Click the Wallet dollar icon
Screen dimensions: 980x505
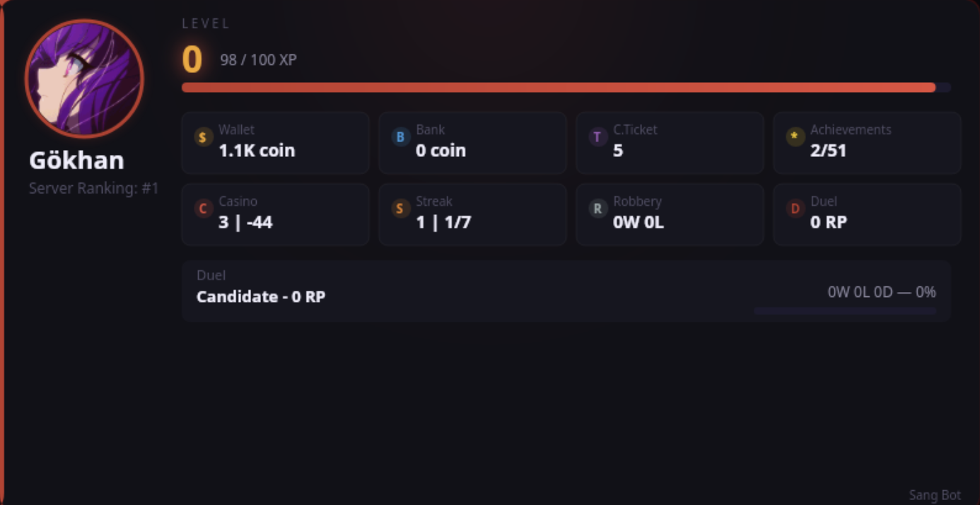coord(202,137)
